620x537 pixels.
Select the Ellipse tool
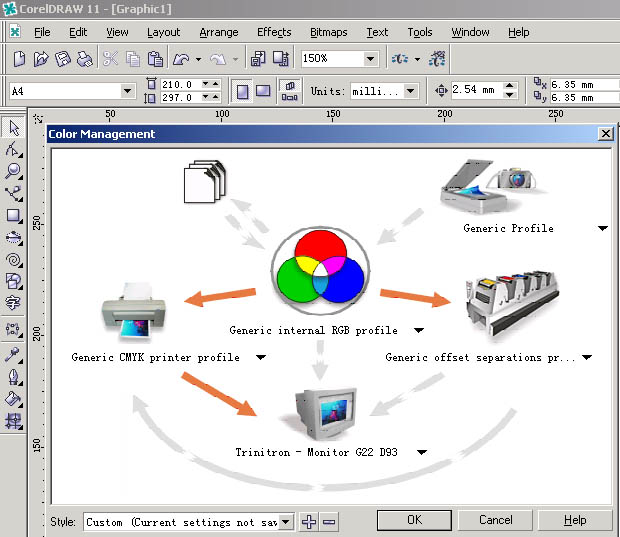14,237
